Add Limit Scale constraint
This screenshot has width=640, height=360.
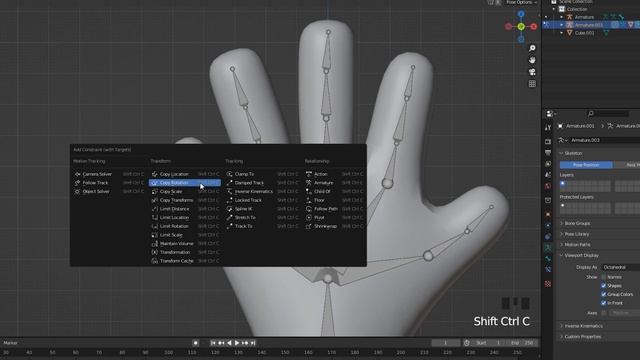pos(184,235)
